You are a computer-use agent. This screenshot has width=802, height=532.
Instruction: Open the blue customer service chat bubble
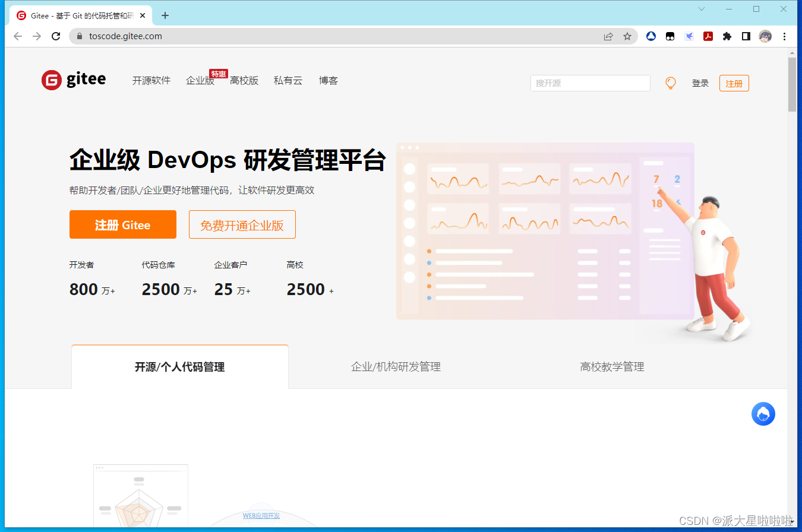click(763, 414)
